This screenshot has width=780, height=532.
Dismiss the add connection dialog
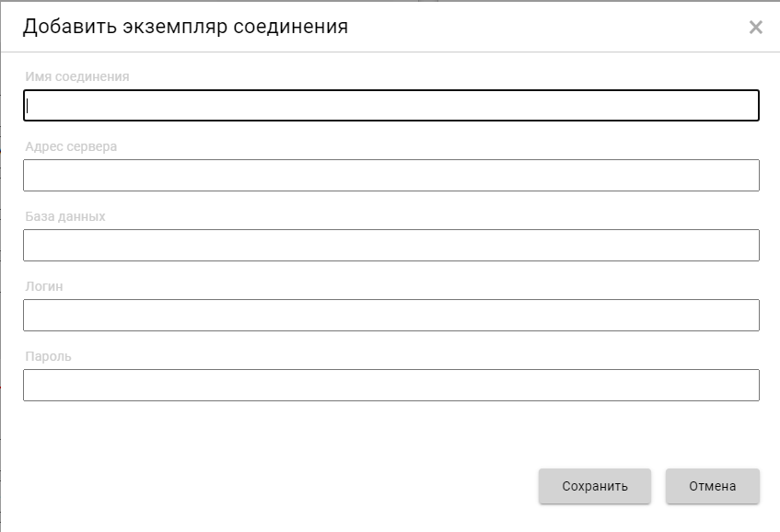(755, 28)
